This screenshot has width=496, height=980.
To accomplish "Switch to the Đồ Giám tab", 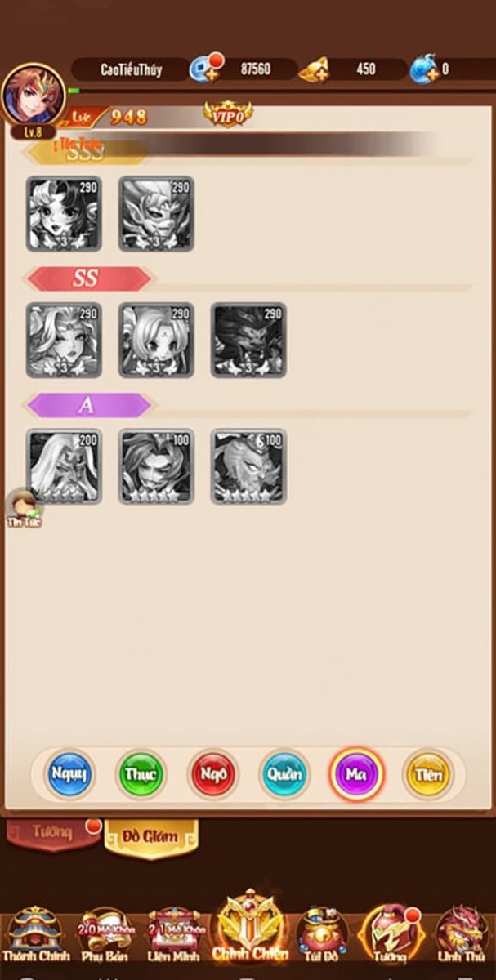I will (150, 837).
